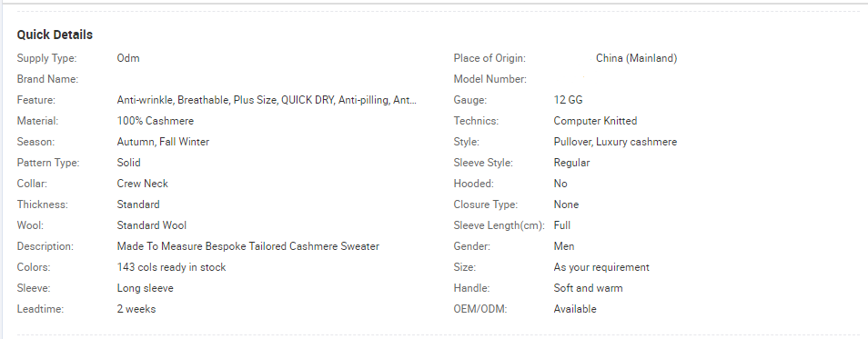Click the Crew Neck collar value

(142, 184)
